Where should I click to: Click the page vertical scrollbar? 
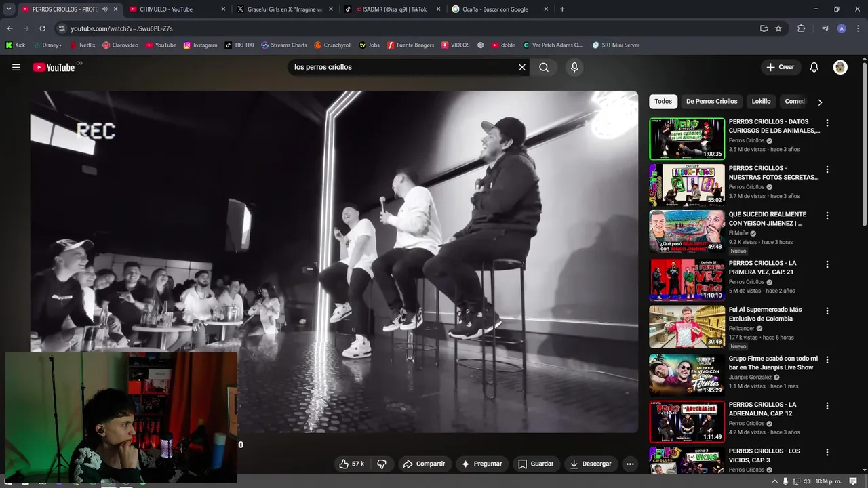pos(864,144)
